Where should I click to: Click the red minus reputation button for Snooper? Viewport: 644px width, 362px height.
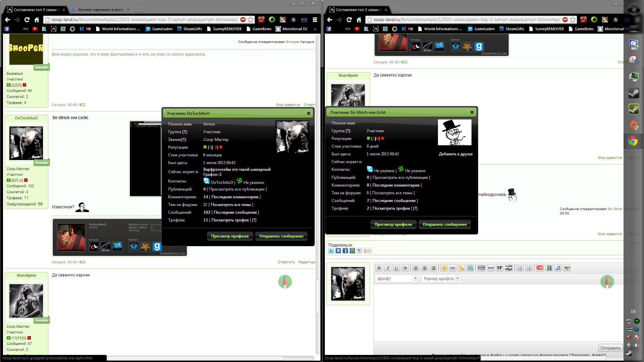click(24, 85)
